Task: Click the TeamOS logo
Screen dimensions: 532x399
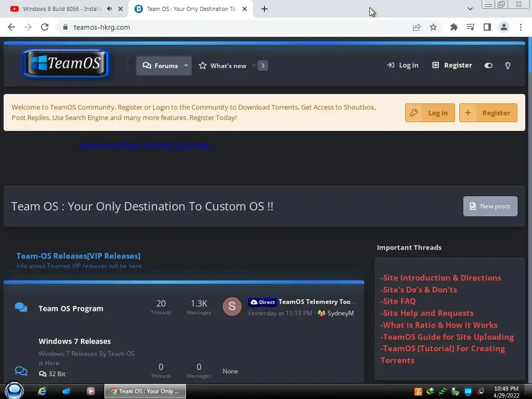Action: [x=66, y=63]
